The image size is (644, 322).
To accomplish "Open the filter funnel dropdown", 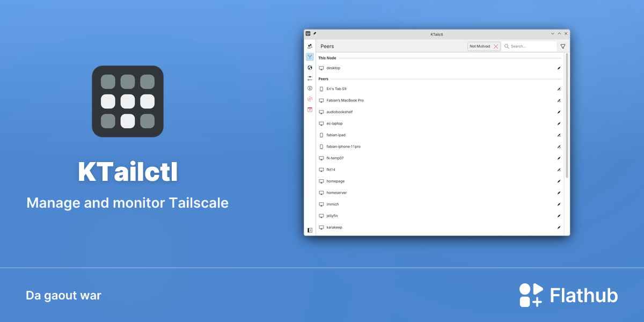I will pyautogui.click(x=563, y=47).
